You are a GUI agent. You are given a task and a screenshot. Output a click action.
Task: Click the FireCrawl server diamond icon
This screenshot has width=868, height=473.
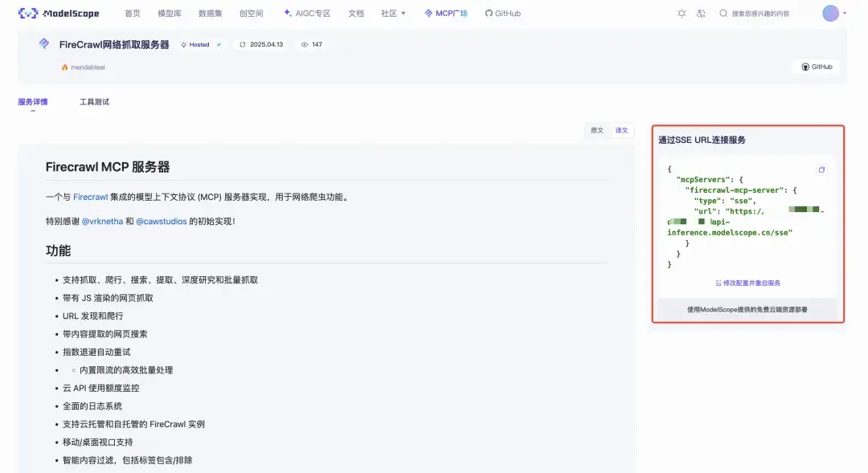[44, 43]
